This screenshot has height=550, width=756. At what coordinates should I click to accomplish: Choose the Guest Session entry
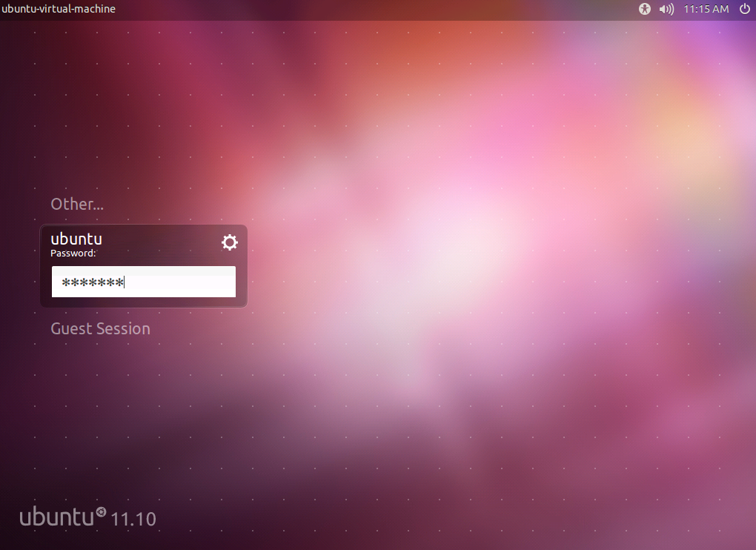pyautogui.click(x=100, y=329)
